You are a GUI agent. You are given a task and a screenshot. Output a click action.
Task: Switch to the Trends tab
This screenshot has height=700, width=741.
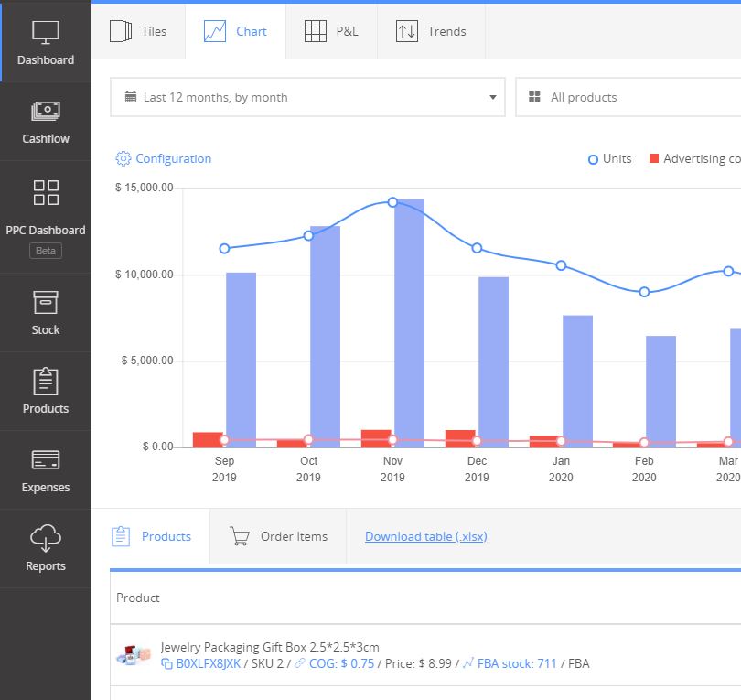(x=431, y=31)
